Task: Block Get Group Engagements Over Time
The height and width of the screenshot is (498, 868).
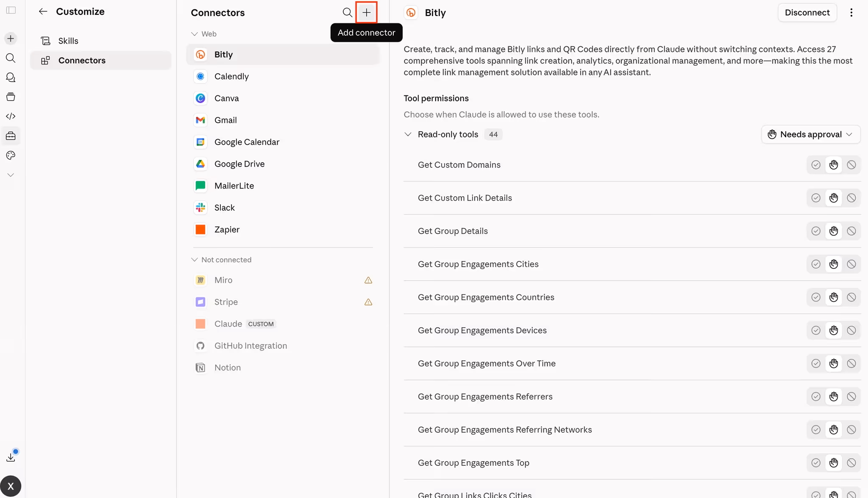Action: [851, 363]
